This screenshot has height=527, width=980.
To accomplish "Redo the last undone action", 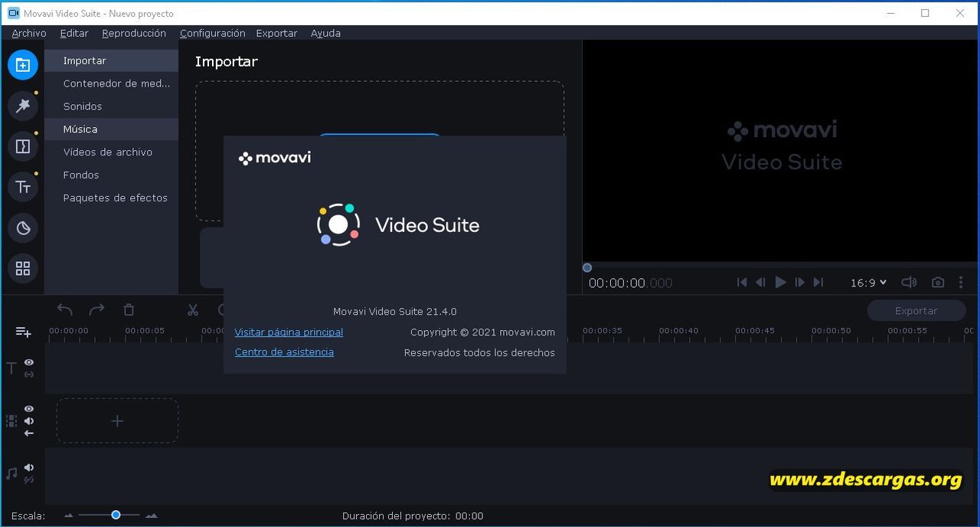I will coord(96,309).
